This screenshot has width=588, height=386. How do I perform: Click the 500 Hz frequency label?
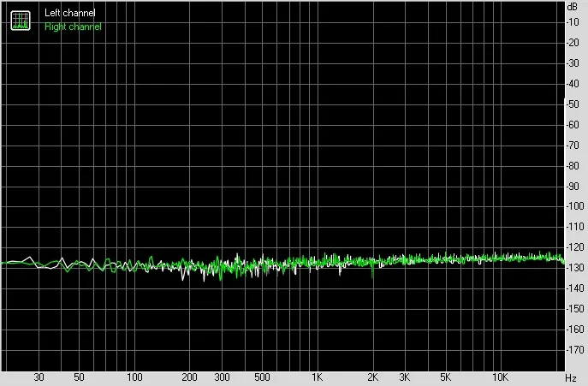point(262,377)
